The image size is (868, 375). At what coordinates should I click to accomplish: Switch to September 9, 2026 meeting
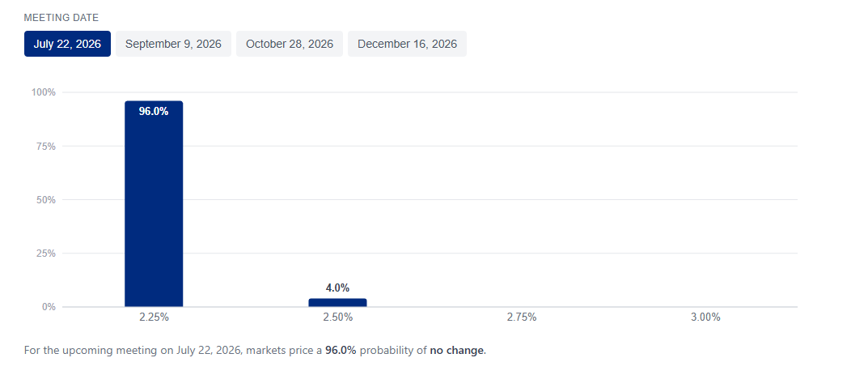[x=173, y=44]
